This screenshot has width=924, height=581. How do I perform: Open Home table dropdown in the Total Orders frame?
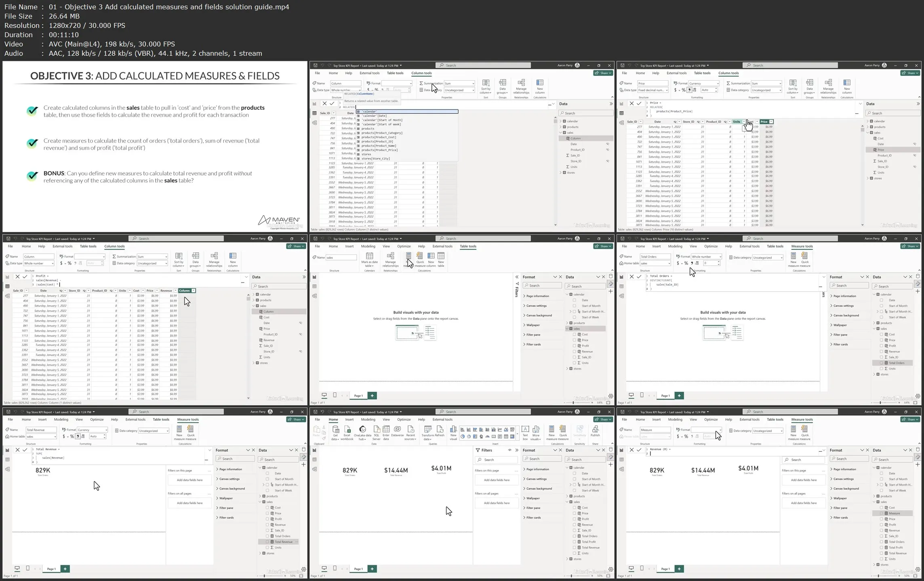click(x=655, y=263)
